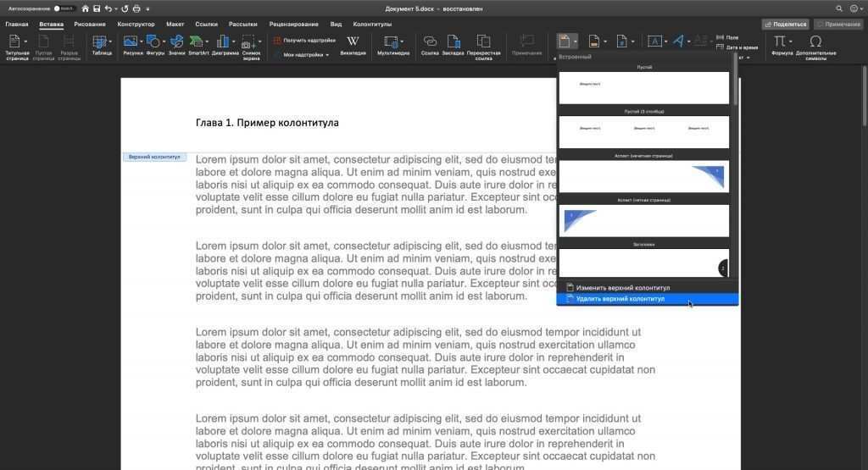868x470 pixels.
Task: Select Аспект (нечетная страница) header thumbnail
Action: (x=644, y=176)
